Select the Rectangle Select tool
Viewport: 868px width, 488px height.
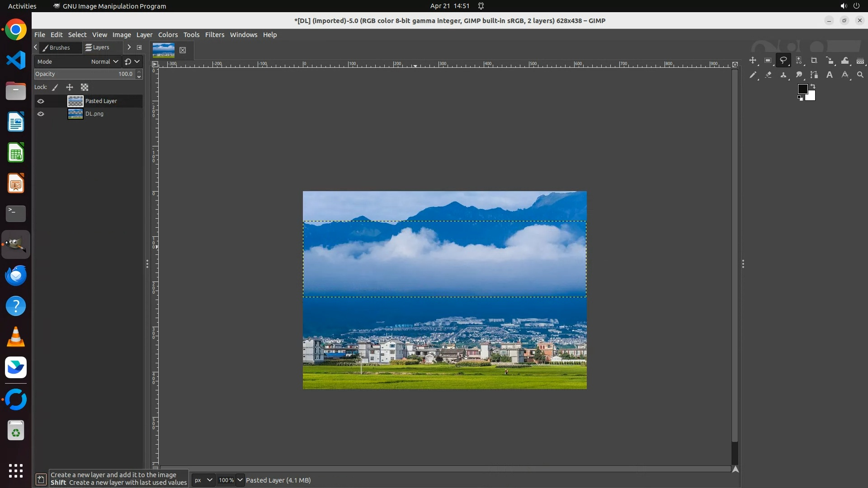pyautogui.click(x=768, y=61)
